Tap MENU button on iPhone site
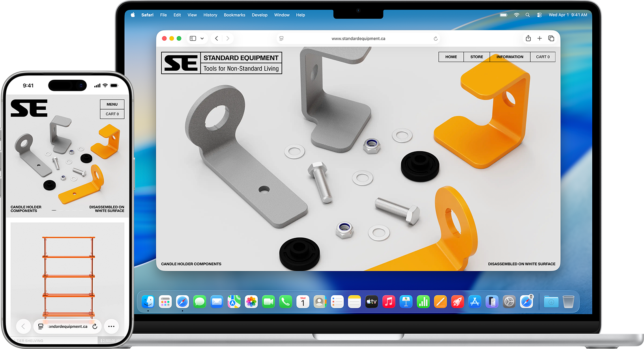This screenshot has height=349, width=644. coord(112,104)
